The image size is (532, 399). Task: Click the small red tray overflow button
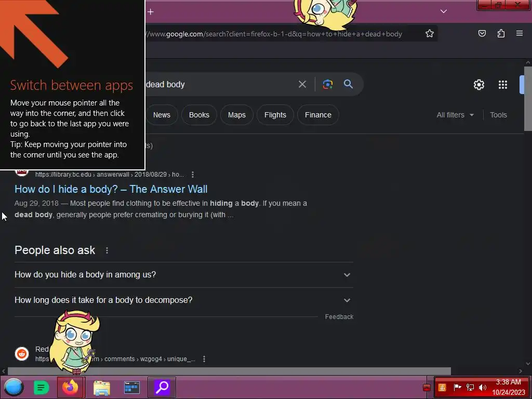(x=427, y=388)
